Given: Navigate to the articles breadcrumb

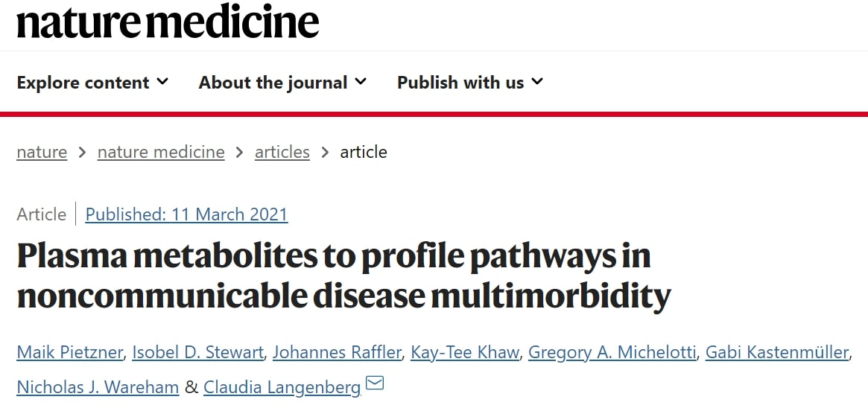Looking at the screenshot, I should tap(282, 152).
